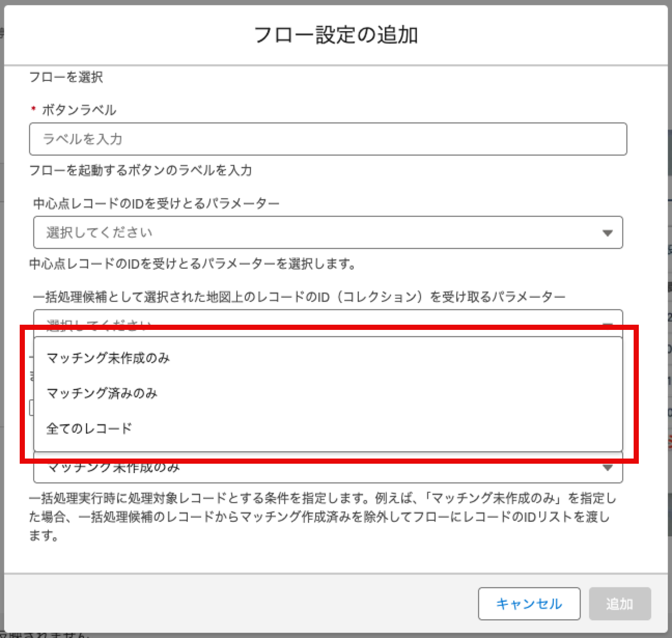Click the arrow of the bottom マッチング未作成のみ dropdown
Image resolution: width=672 pixels, height=638 pixels.
607,468
